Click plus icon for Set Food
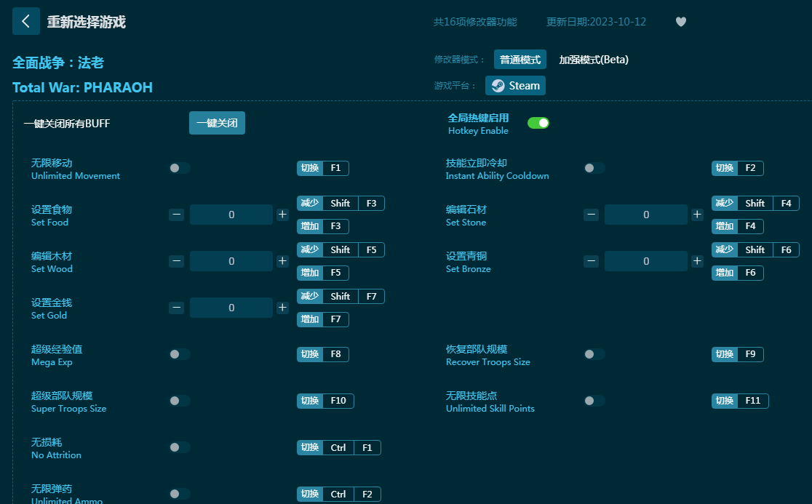812x504 pixels. point(282,215)
